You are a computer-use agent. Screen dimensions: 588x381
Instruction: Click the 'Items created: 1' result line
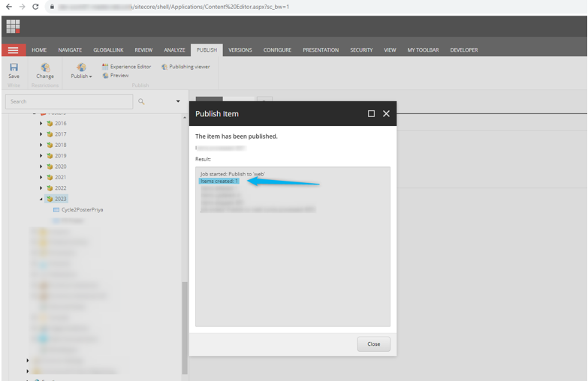click(219, 181)
